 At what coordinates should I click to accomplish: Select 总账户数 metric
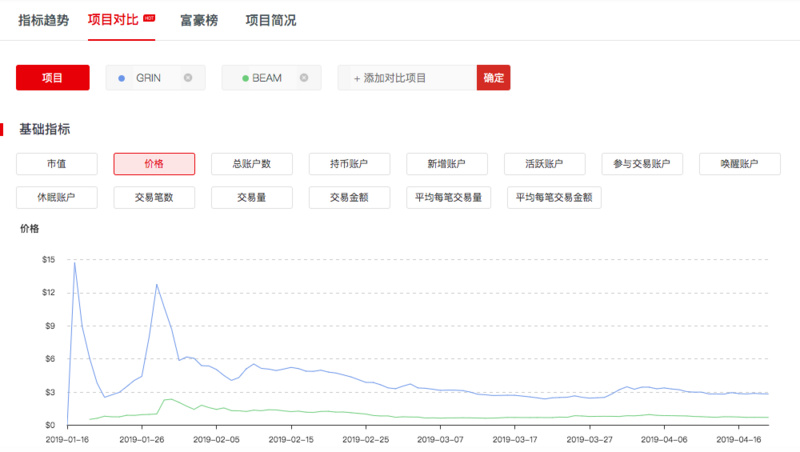(x=252, y=164)
